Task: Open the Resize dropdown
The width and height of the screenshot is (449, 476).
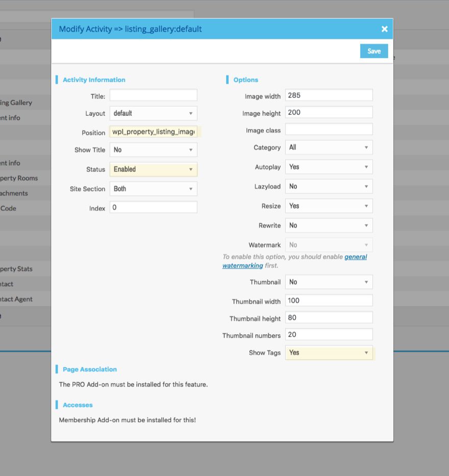Action: (329, 206)
